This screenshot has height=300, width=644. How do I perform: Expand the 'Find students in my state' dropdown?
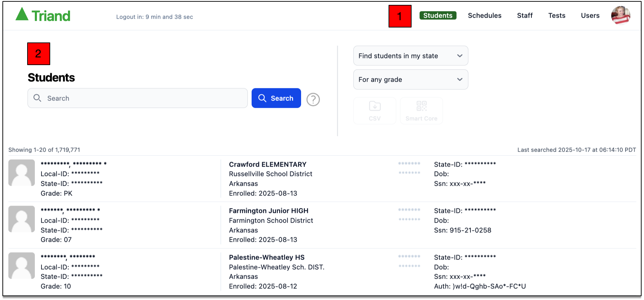click(x=411, y=56)
